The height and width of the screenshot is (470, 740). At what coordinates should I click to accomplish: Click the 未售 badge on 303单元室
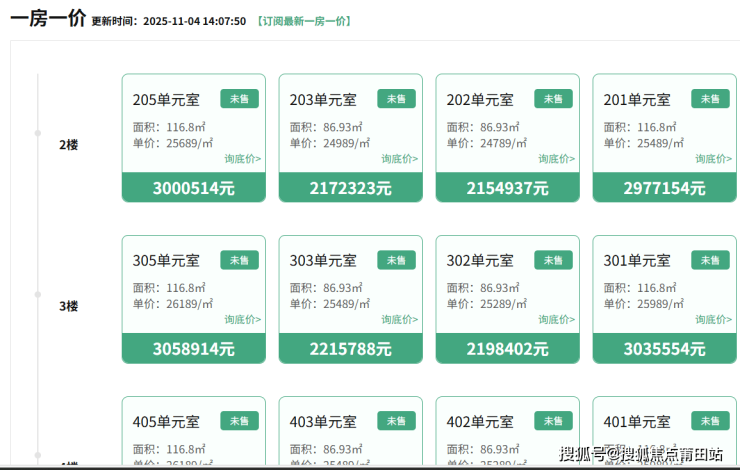pos(396,260)
